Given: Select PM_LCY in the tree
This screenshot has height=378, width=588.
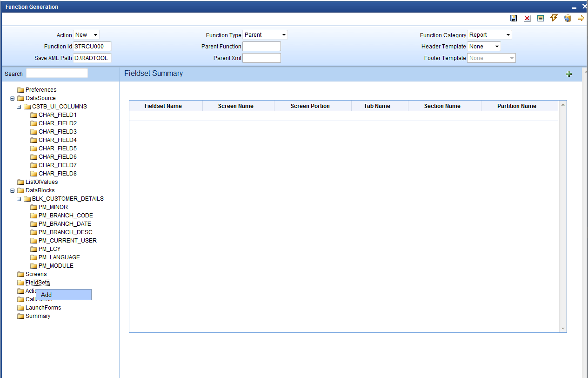Looking at the screenshot, I should click(x=49, y=249).
